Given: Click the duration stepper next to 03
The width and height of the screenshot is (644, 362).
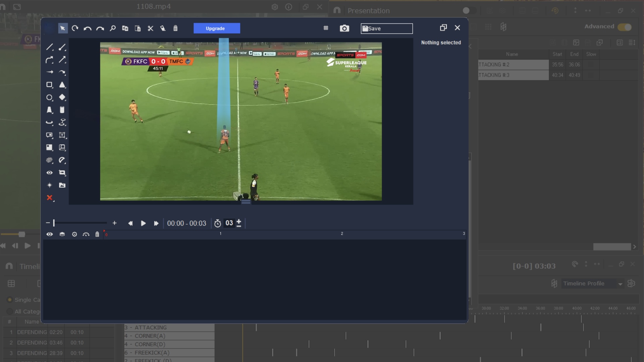Looking at the screenshot, I should click(239, 223).
